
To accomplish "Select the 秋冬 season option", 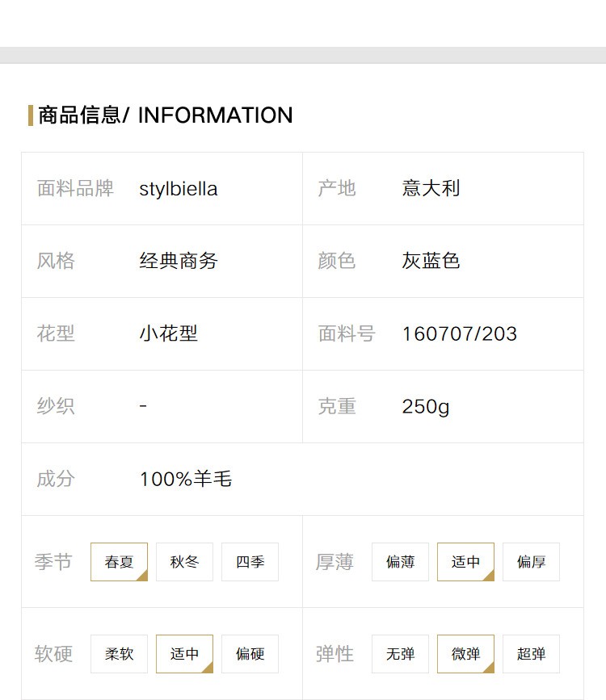I will pos(184,562).
